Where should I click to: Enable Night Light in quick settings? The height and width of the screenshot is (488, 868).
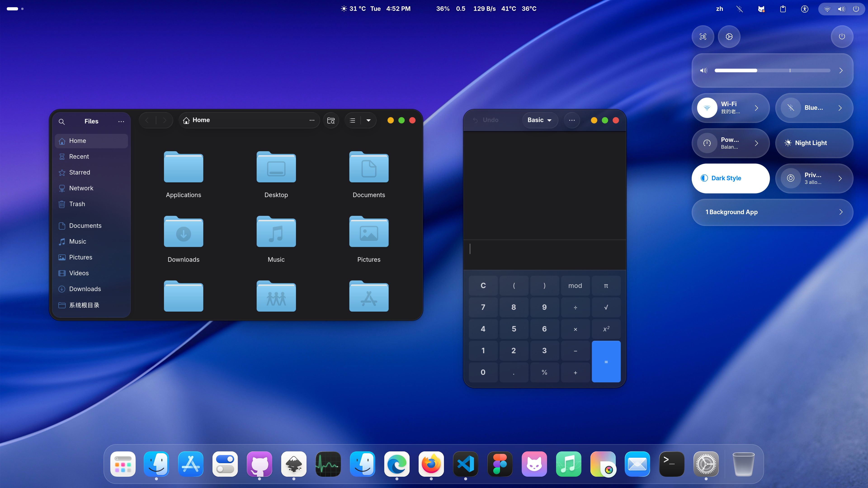[814, 143]
